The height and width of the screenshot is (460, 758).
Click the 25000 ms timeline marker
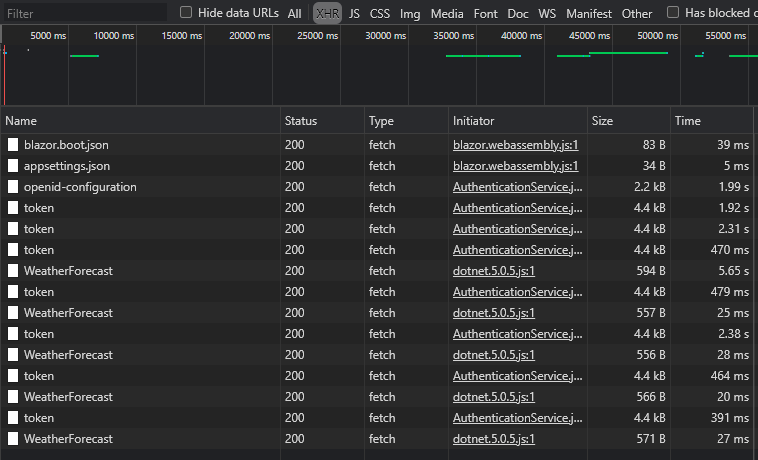pyautogui.click(x=318, y=36)
